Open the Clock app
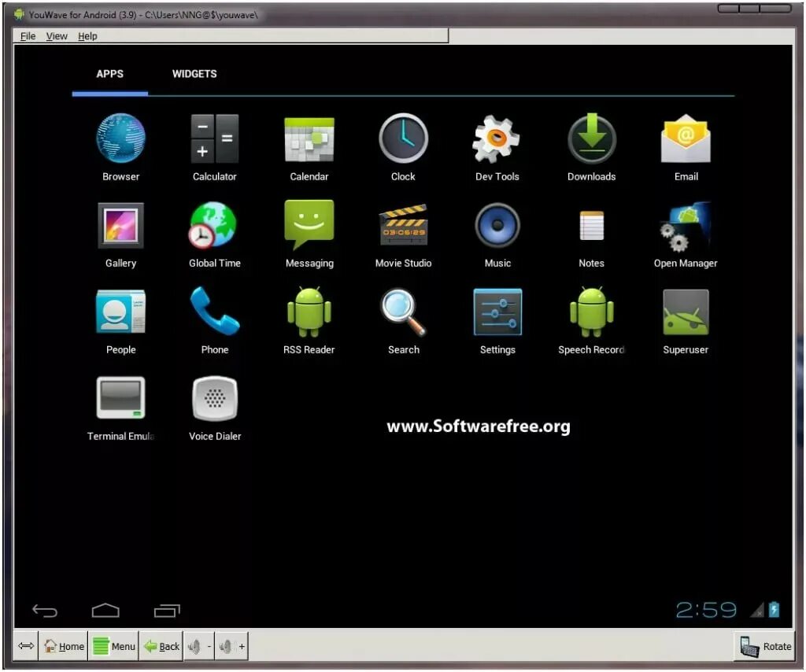The width and height of the screenshot is (806, 672). tap(403, 147)
